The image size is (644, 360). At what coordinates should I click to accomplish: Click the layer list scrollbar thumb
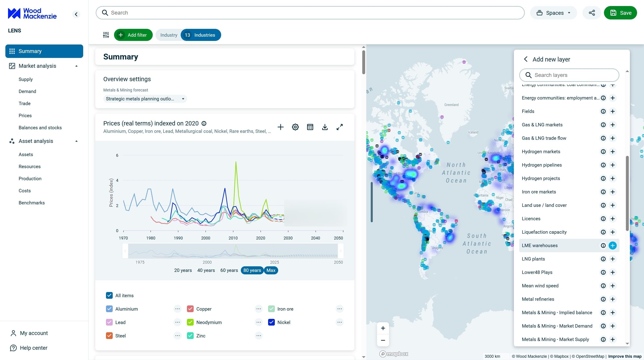[627, 193]
